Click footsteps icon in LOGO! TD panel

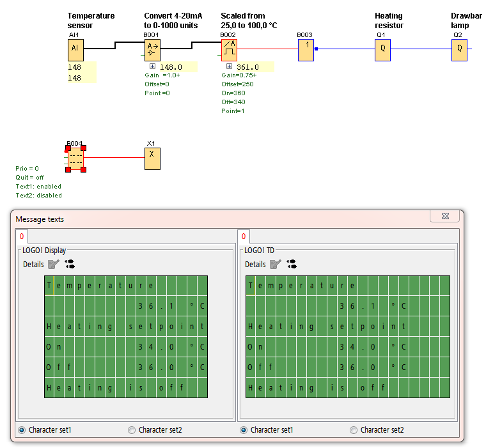tap(292, 263)
